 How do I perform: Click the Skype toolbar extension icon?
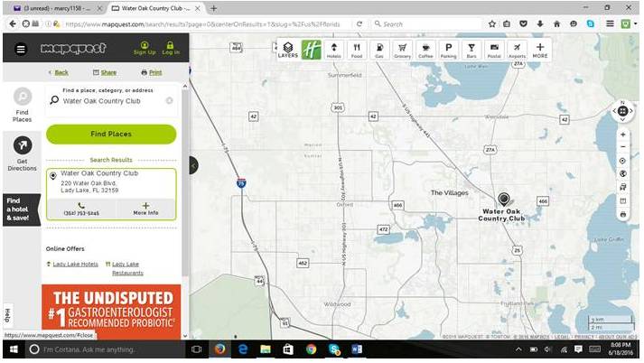(x=590, y=24)
